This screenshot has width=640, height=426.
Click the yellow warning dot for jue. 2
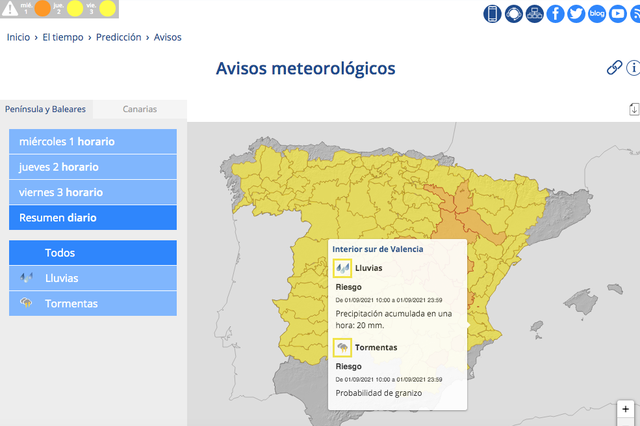tap(75, 8)
